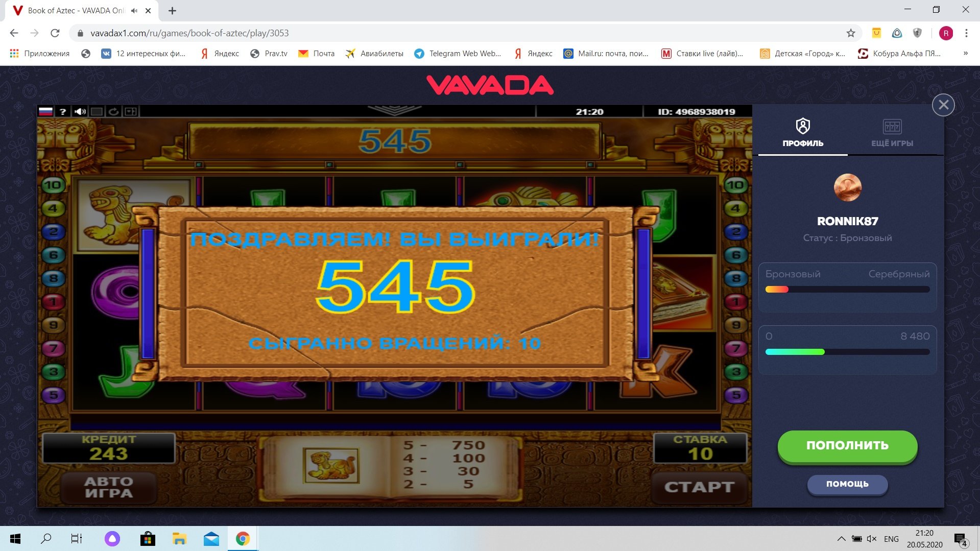Open the game help question mark

click(63, 111)
